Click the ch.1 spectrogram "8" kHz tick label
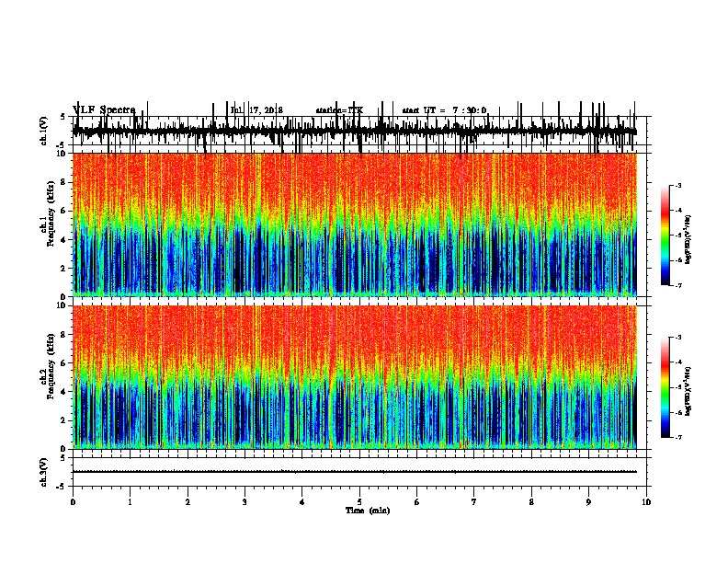The height and width of the screenshot is (563, 728). (x=63, y=182)
